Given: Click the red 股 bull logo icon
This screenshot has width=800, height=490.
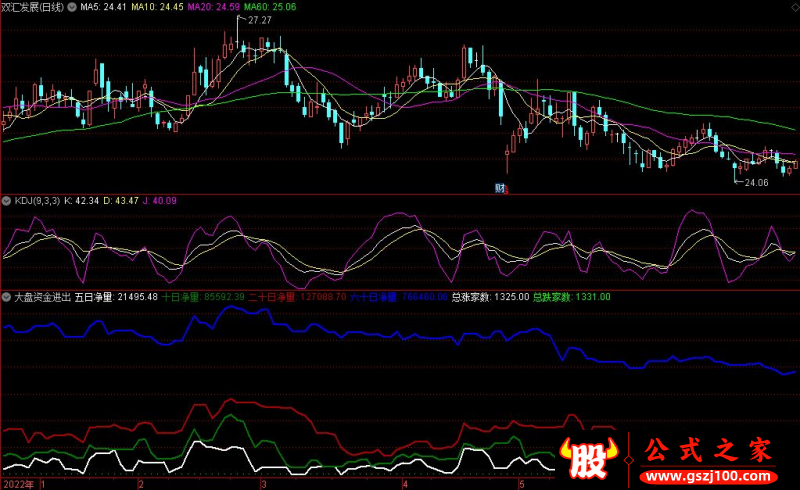Looking at the screenshot, I should coord(588,459).
